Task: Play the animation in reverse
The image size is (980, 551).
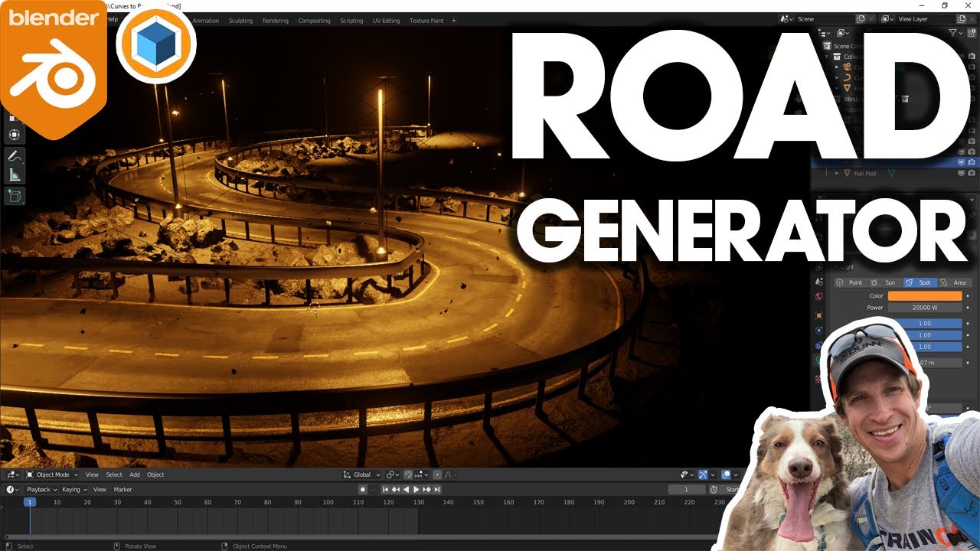Action: pyautogui.click(x=406, y=489)
